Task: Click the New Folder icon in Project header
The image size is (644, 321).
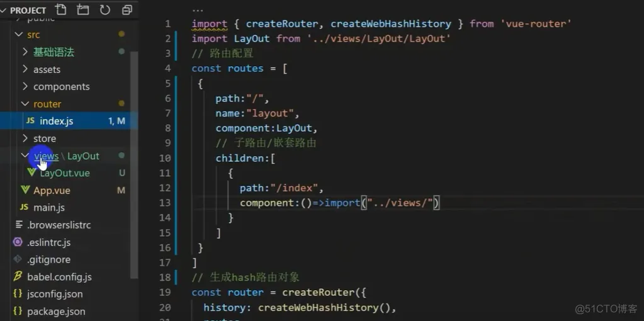Action: coord(82,9)
